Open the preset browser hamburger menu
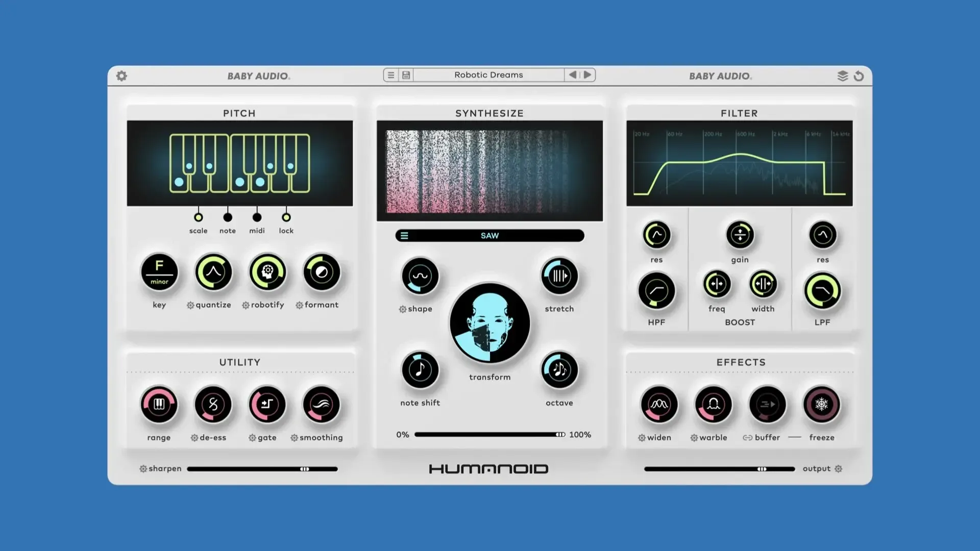The width and height of the screenshot is (980, 551). (390, 74)
